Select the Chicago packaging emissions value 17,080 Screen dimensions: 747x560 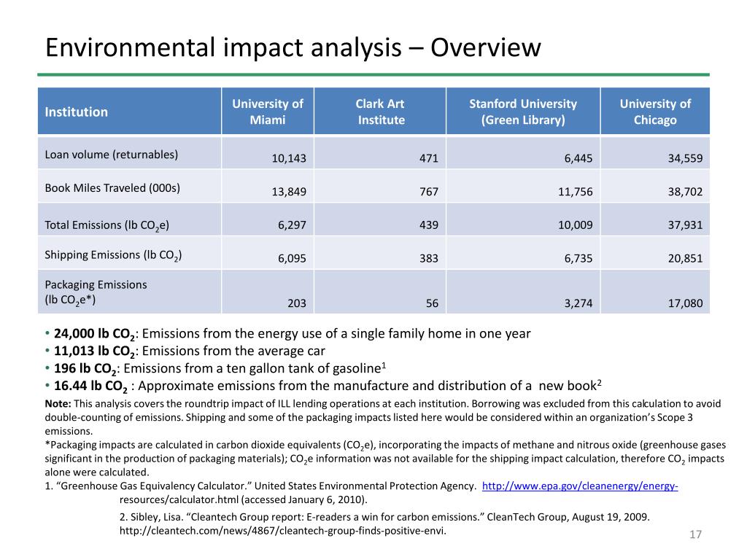685,303
